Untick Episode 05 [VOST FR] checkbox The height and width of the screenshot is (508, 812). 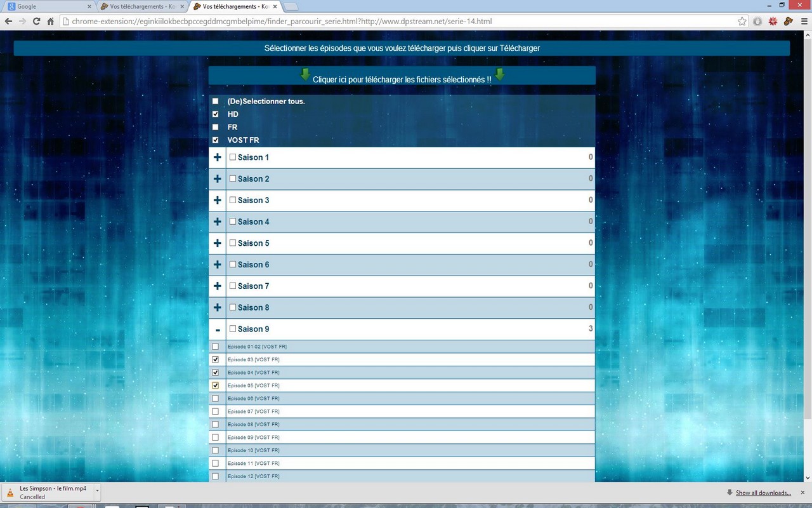[x=215, y=385]
